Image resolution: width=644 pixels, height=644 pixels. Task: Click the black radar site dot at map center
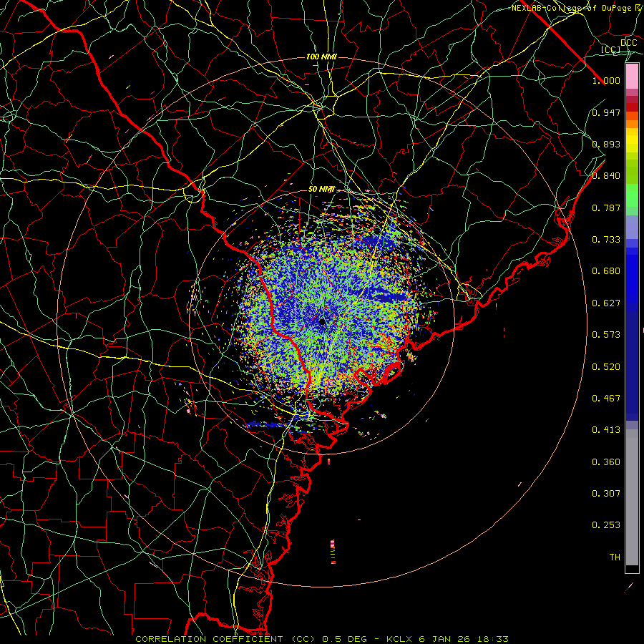pos(323,321)
